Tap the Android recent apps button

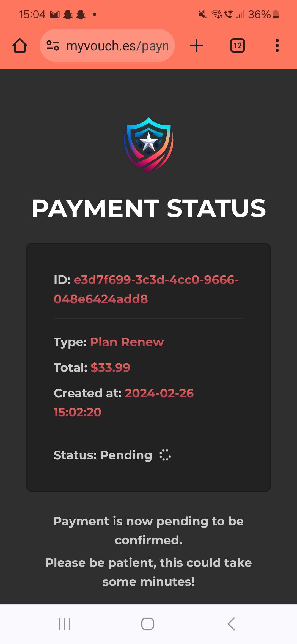click(x=65, y=624)
